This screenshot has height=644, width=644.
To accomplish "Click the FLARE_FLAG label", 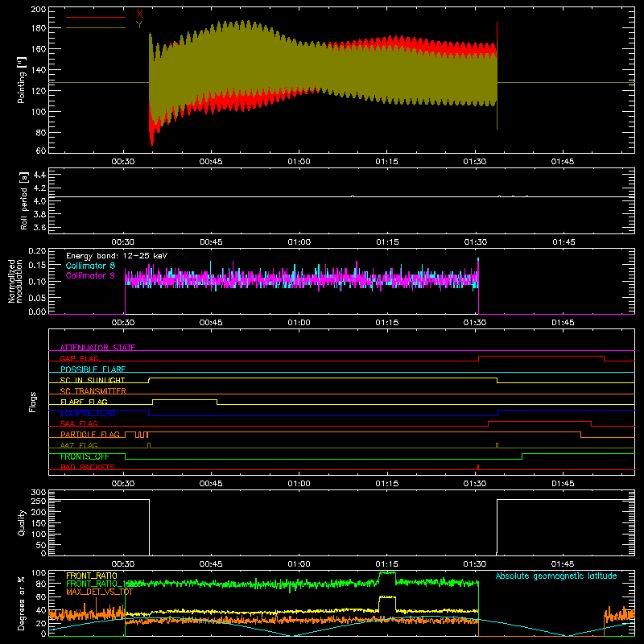I will tap(84, 402).
